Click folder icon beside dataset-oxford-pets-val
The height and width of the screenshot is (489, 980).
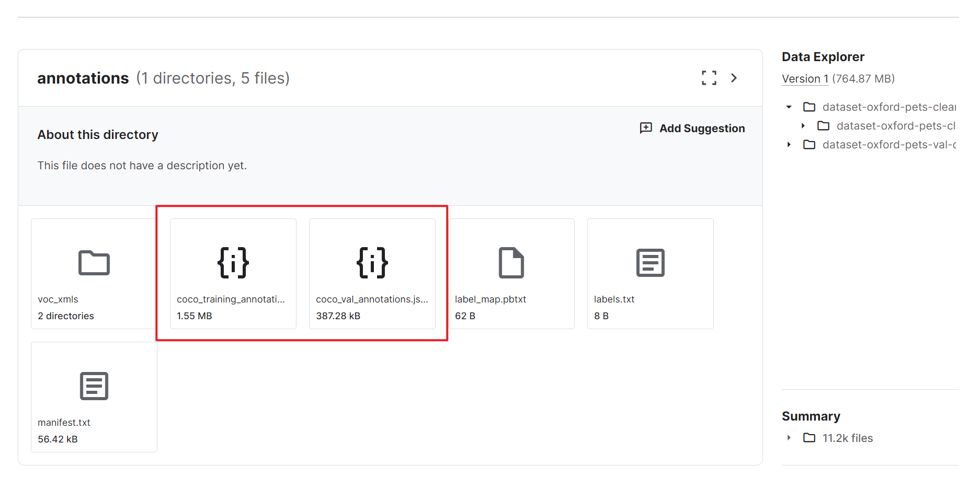coord(810,144)
